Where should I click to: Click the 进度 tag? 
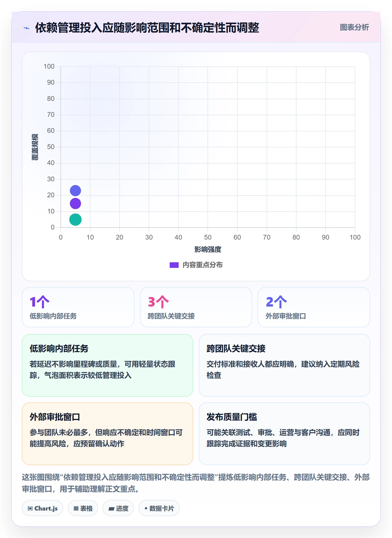(x=118, y=508)
